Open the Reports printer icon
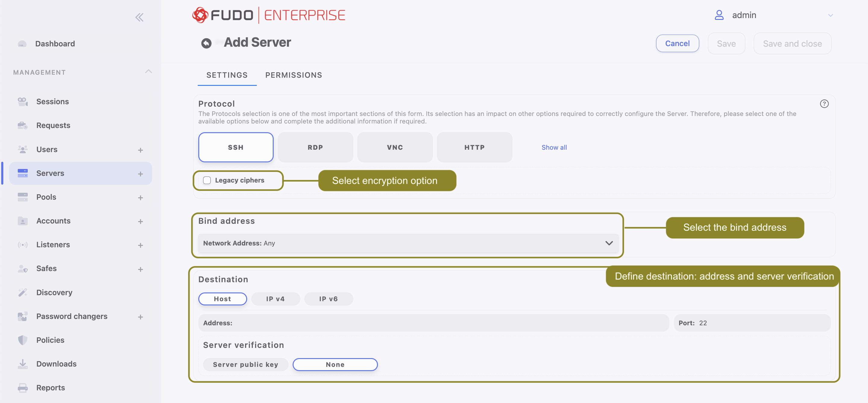Screen dimensions: 868x403 [x=22, y=388]
